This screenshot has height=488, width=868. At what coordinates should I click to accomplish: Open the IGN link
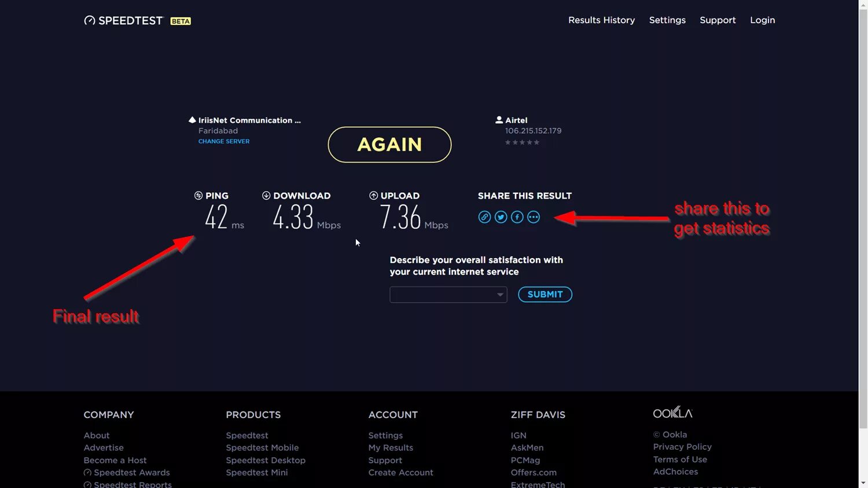518,435
